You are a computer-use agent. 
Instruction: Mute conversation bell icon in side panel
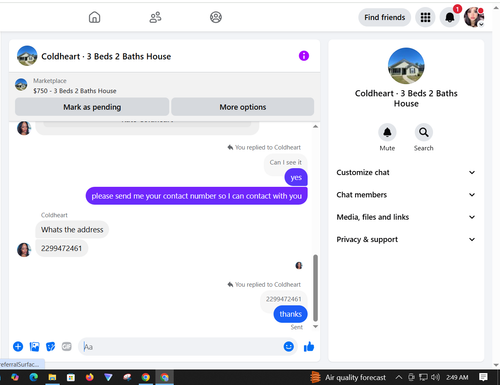(387, 132)
